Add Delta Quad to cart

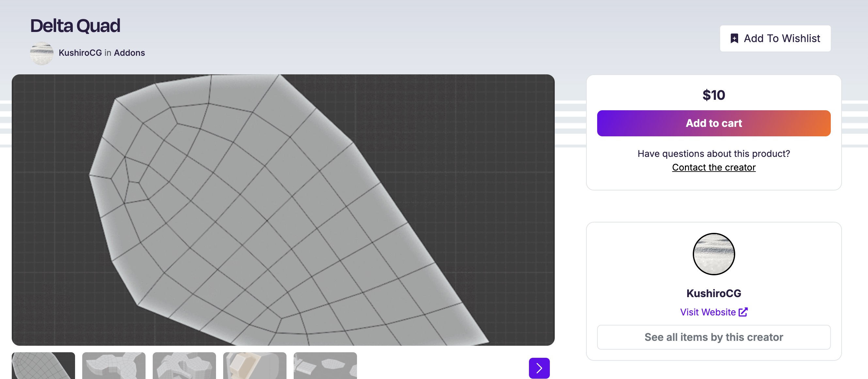714,123
